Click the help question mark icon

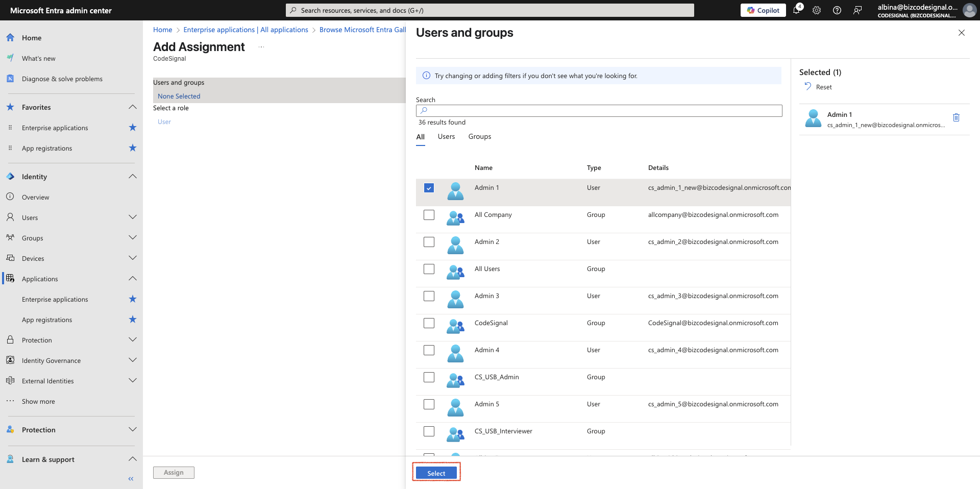(837, 10)
